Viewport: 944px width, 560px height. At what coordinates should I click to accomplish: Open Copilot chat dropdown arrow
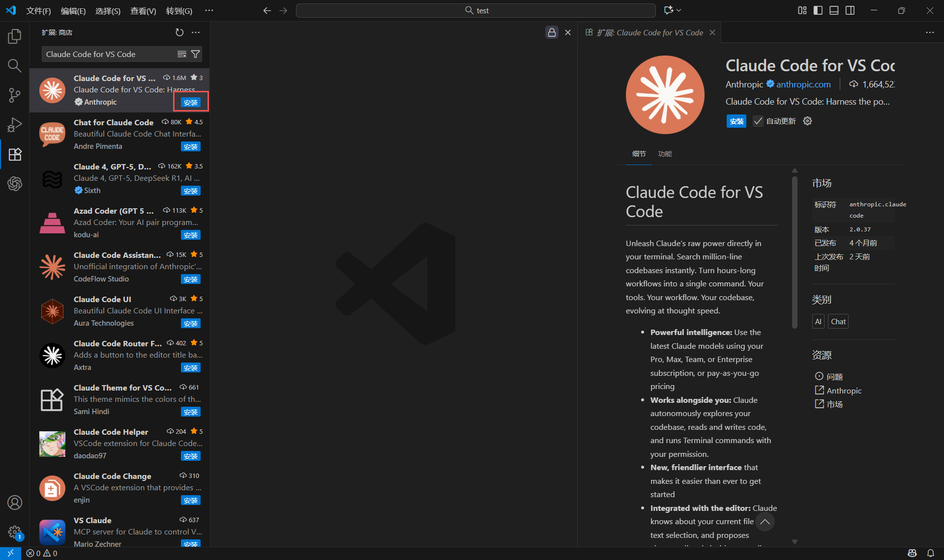[679, 10]
